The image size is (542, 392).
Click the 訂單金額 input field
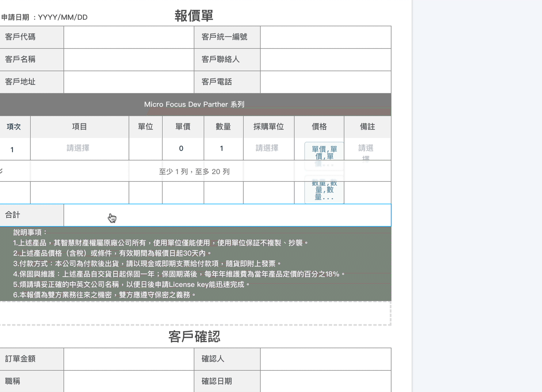(129, 359)
